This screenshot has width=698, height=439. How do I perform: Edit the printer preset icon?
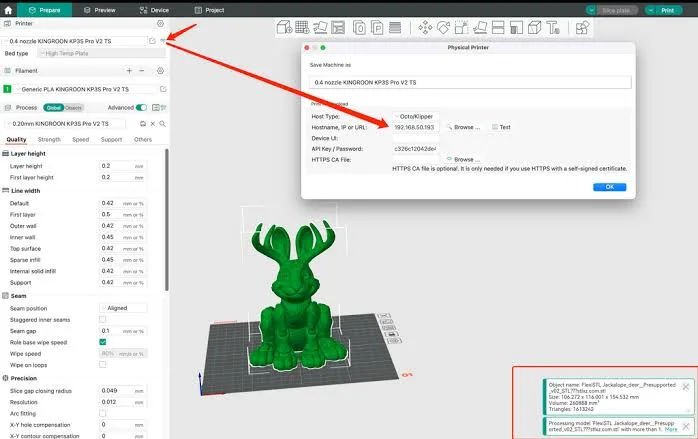[152, 40]
